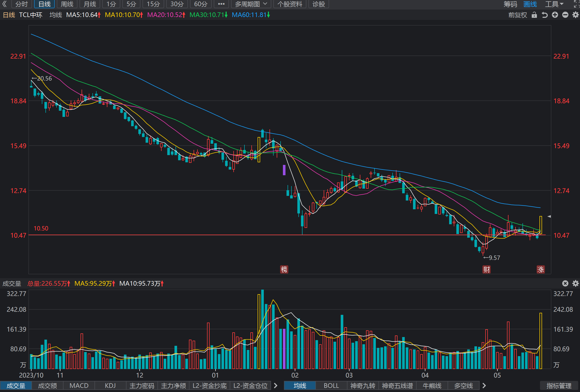Image resolution: width=580 pixels, height=392 pixels.
Task: Zoom in chart with plus icon
Action: pyautogui.click(x=555, y=15)
